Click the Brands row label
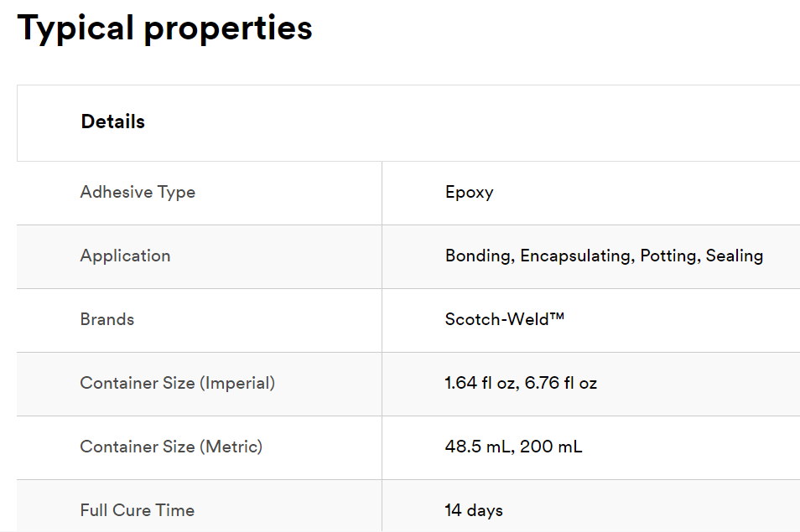 pos(107,319)
